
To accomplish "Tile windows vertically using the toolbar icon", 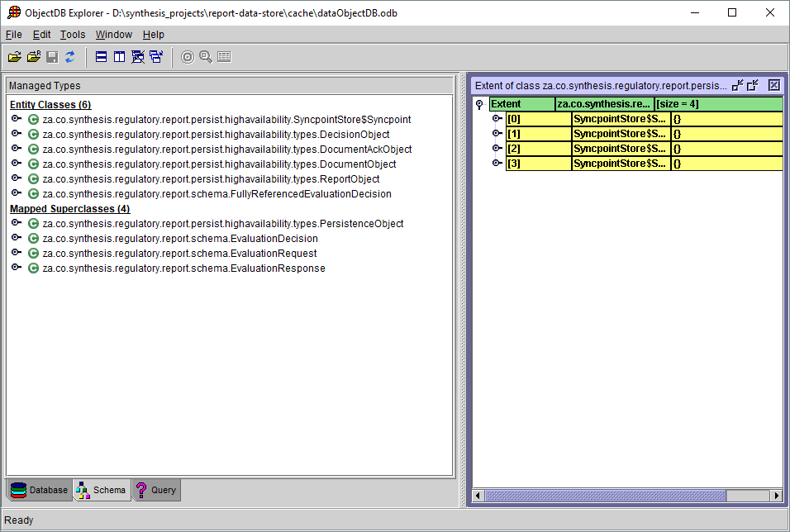I will [x=119, y=57].
